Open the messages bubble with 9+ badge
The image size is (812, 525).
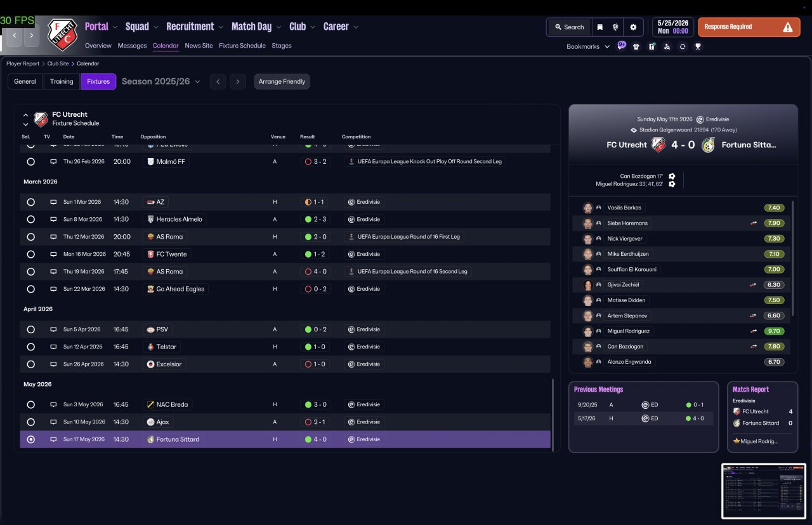pos(622,46)
